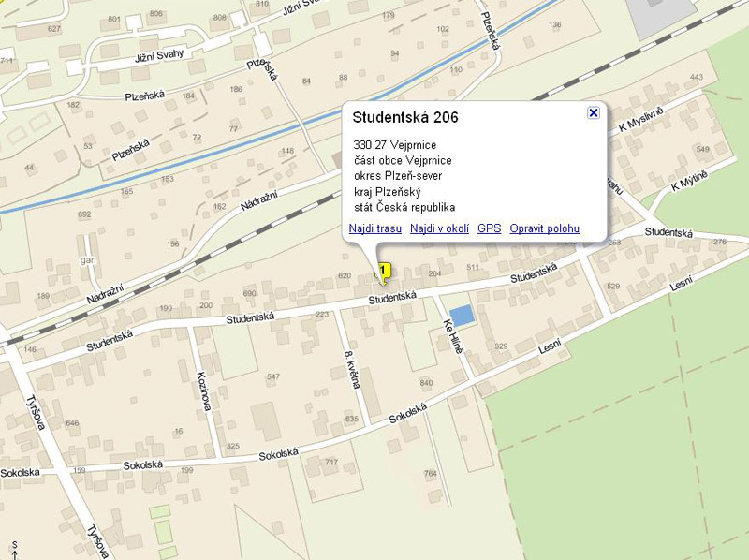The image size is (749, 560).
Task: Click the GPS link in popup
Action: tap(489, 228)
